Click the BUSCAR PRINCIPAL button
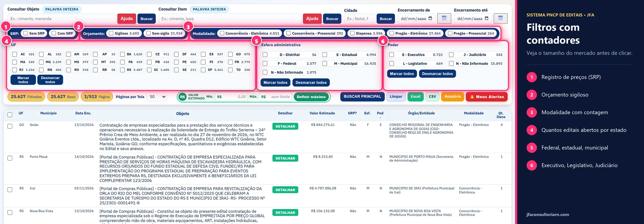 click(362, 97)
